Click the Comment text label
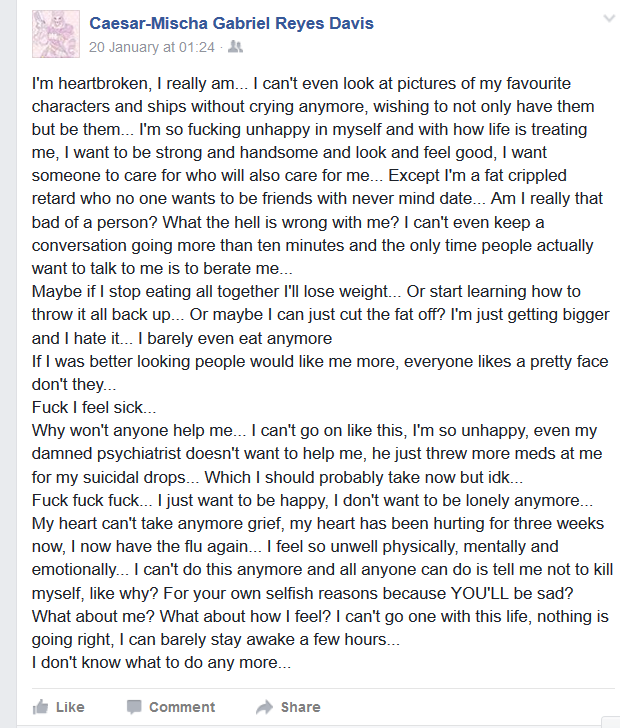This screenshot has height=728, width=620. click(182, 707)
